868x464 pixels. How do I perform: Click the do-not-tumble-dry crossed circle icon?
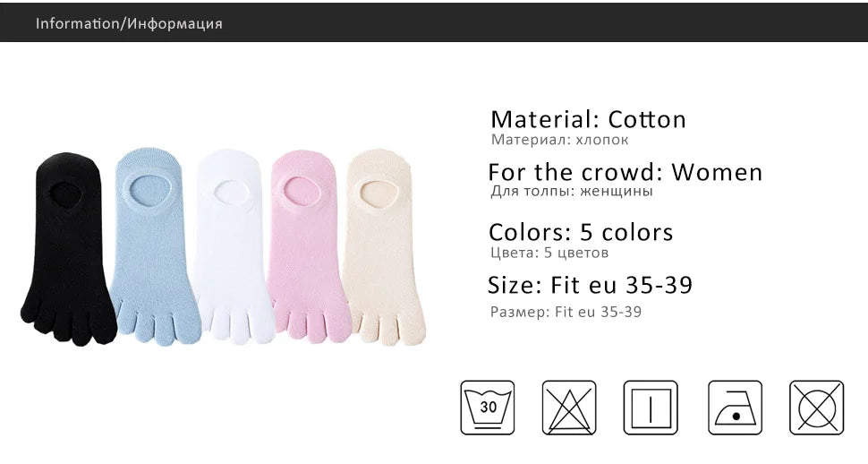[x=816, y=408]
